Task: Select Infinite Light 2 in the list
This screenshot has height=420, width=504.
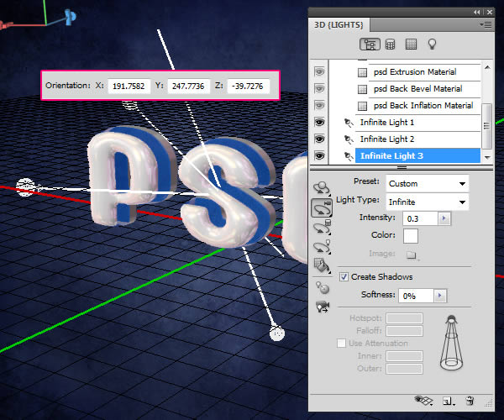Action: tap(387, 139)
